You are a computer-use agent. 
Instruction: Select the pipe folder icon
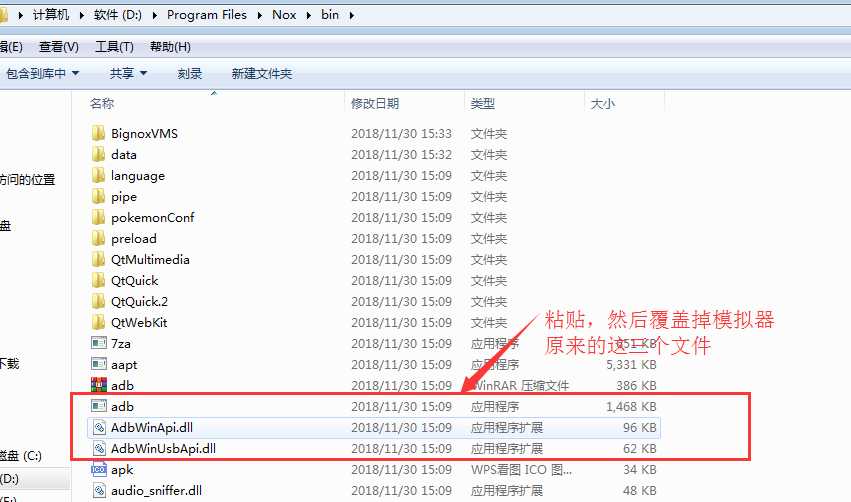[x=98, y=196]
